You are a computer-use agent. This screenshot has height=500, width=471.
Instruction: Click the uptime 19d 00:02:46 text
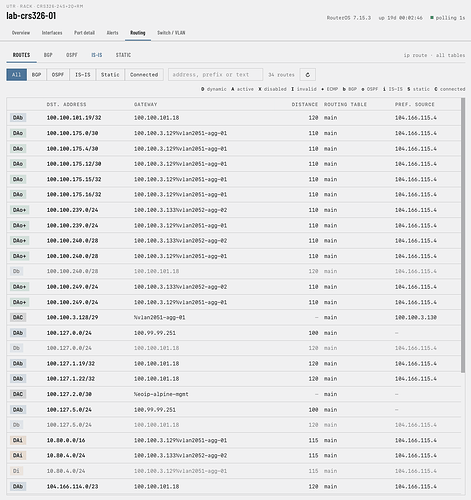pyautogui.click(x=400, y=18)
